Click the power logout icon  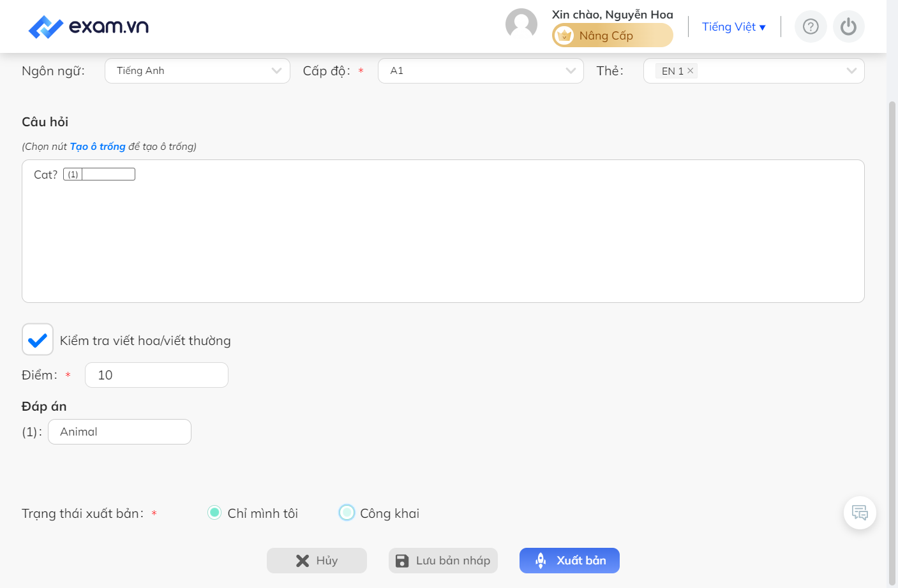tap(849, 27)
